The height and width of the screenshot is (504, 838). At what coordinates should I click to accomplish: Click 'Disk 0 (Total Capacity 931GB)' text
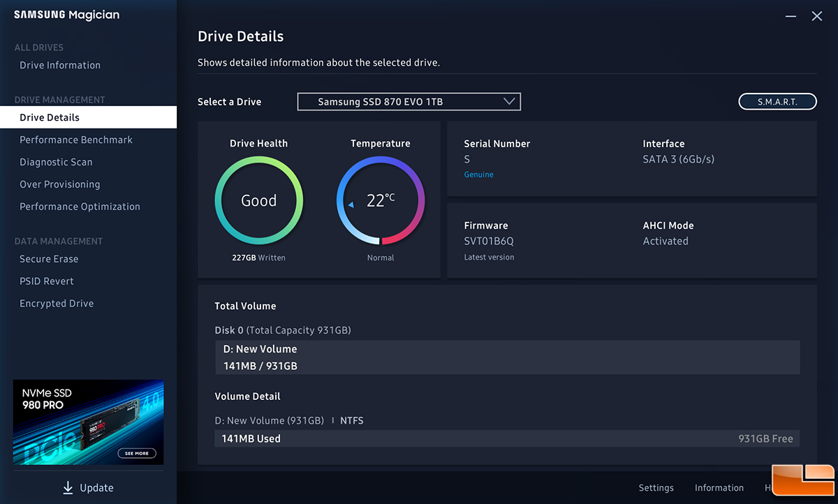point(283,330)
